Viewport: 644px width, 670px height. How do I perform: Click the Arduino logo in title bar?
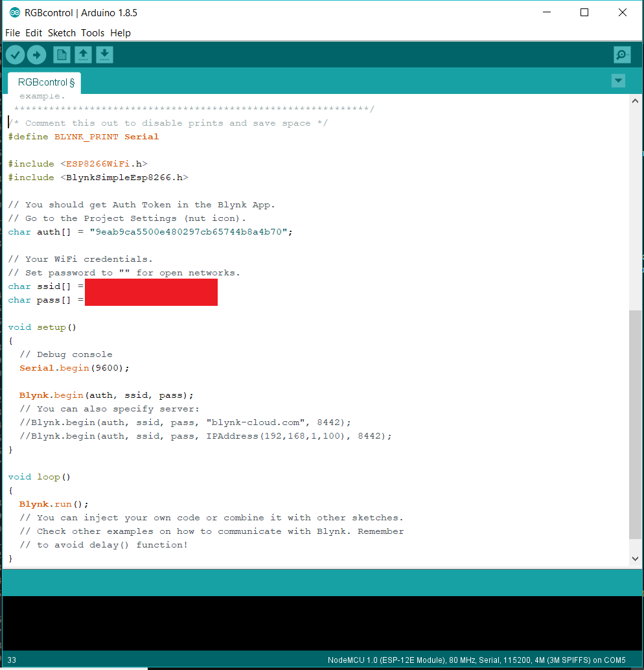click(14, 13)
